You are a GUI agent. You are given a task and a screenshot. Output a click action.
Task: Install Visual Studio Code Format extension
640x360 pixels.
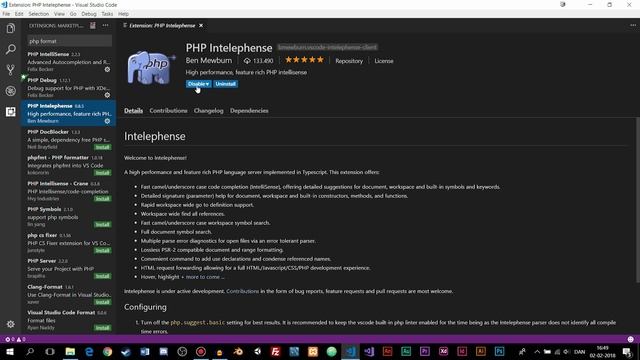[x=102, y=328]
